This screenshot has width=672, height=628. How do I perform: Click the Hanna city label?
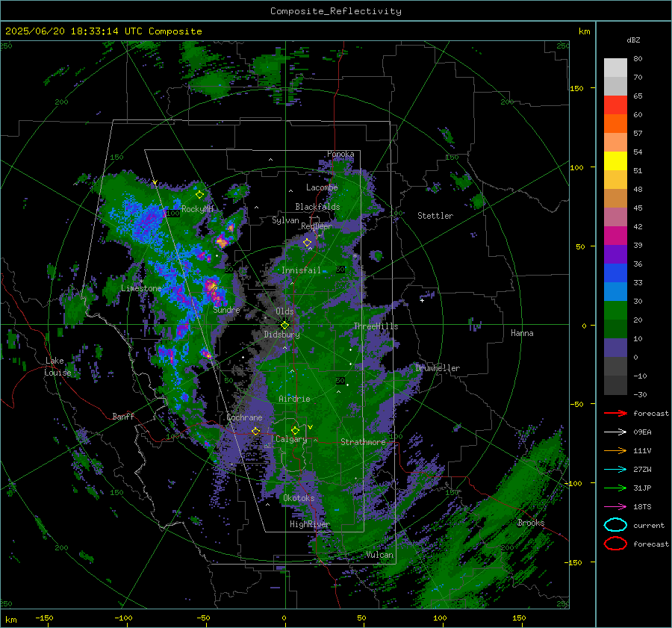(x=522, y=333)
